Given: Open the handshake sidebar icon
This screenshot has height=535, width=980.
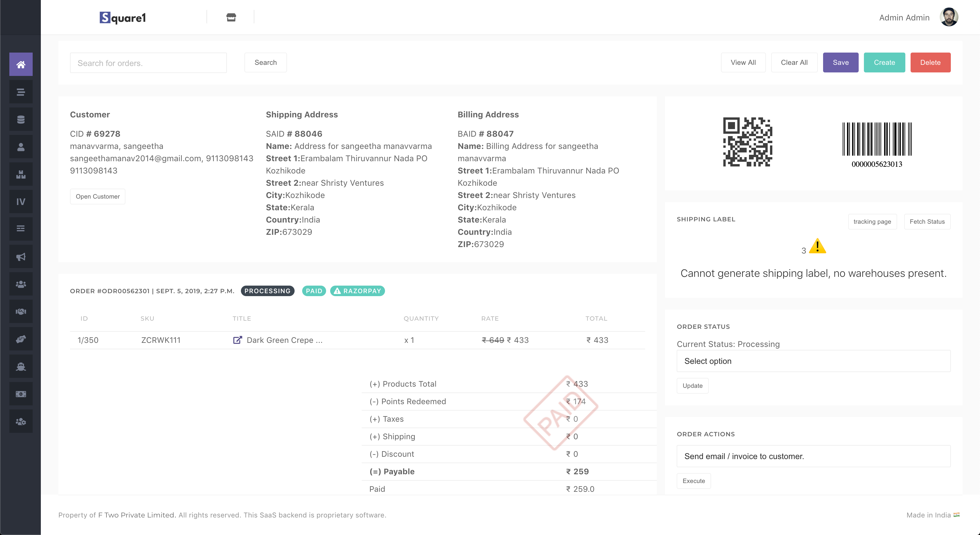Looking at the screenshot, I should [21, 312].
